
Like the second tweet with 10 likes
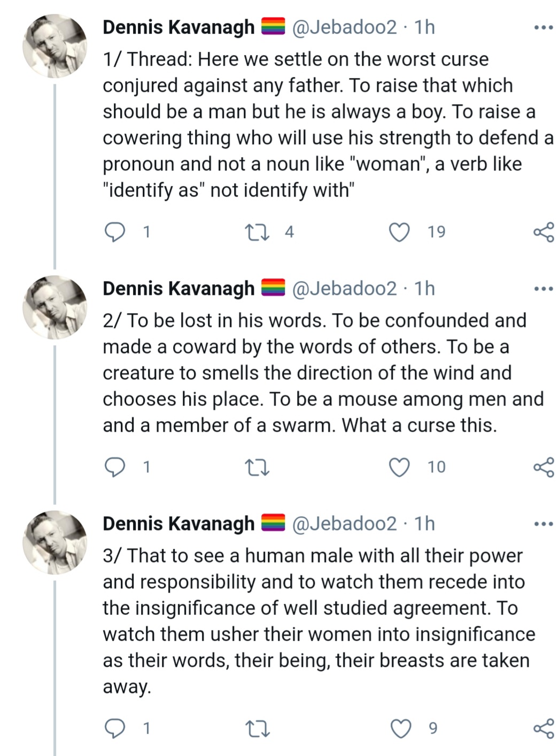coord(399,467)
